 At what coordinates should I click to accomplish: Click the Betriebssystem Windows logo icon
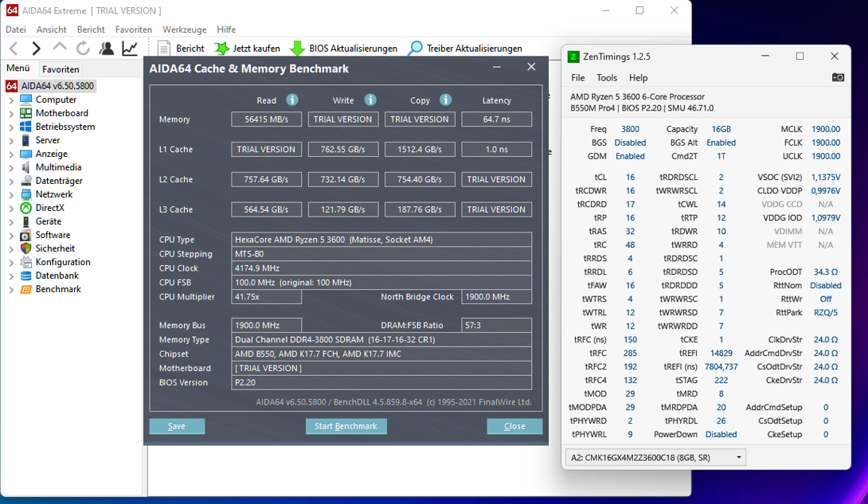coord(26,127)
